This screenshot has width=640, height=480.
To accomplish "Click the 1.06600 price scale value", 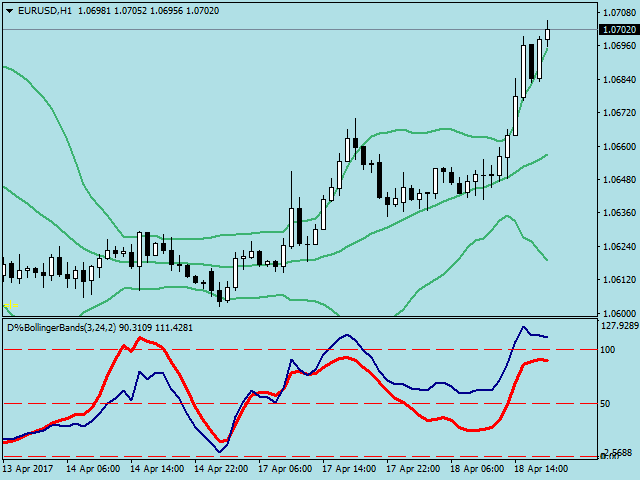I will [619, 146].
